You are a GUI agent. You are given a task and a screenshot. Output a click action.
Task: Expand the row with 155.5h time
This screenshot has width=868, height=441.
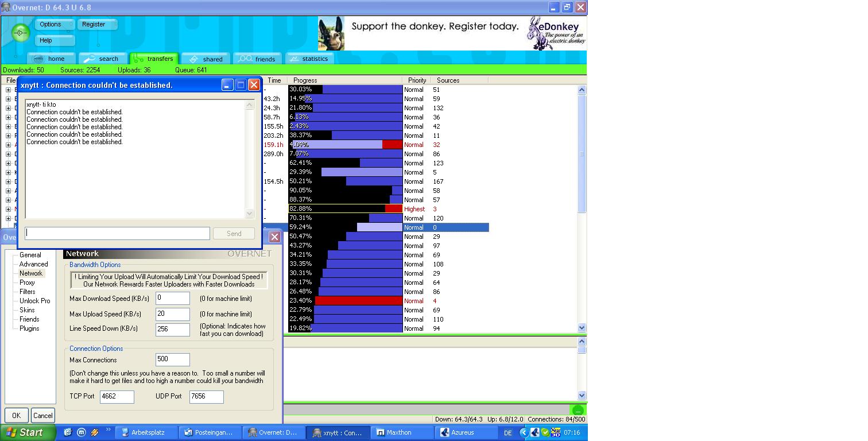(x=9, y=126)
